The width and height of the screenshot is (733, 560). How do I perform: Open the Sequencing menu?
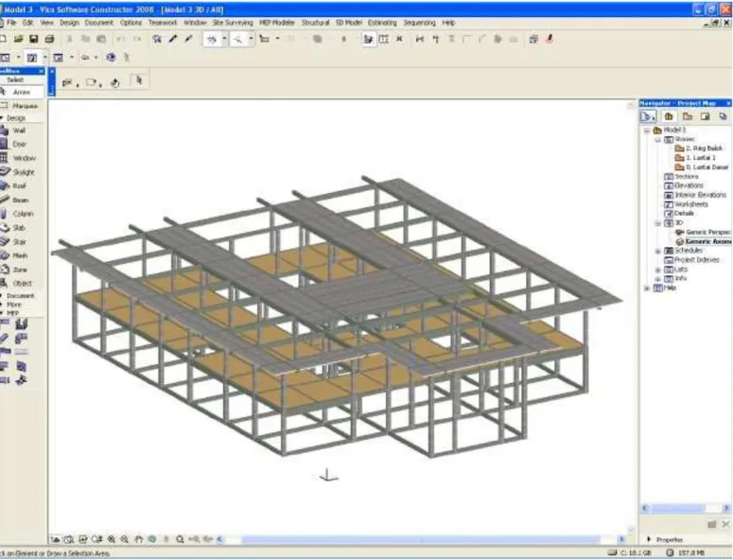click(x=419, y=23)
